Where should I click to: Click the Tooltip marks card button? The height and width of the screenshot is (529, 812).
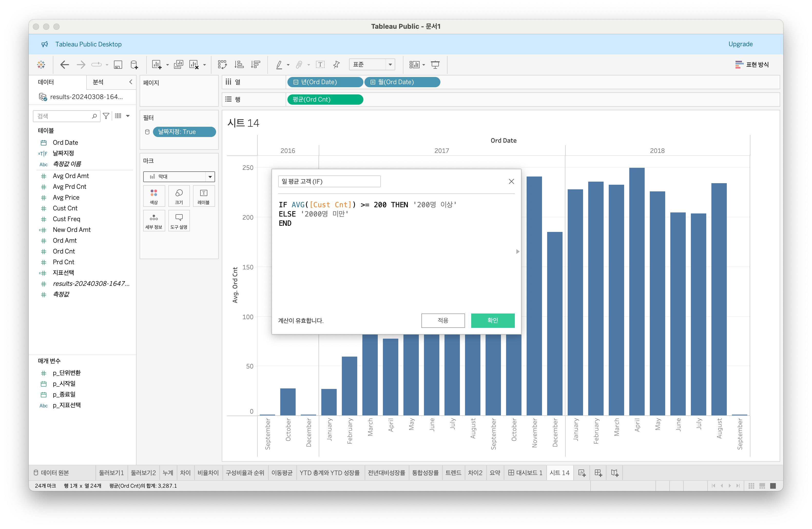[179, 221]
